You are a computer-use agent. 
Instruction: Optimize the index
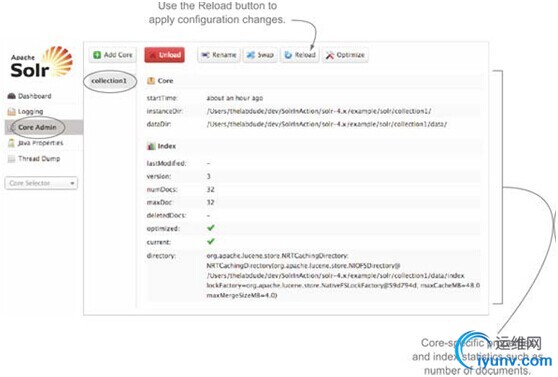point(345,55)
